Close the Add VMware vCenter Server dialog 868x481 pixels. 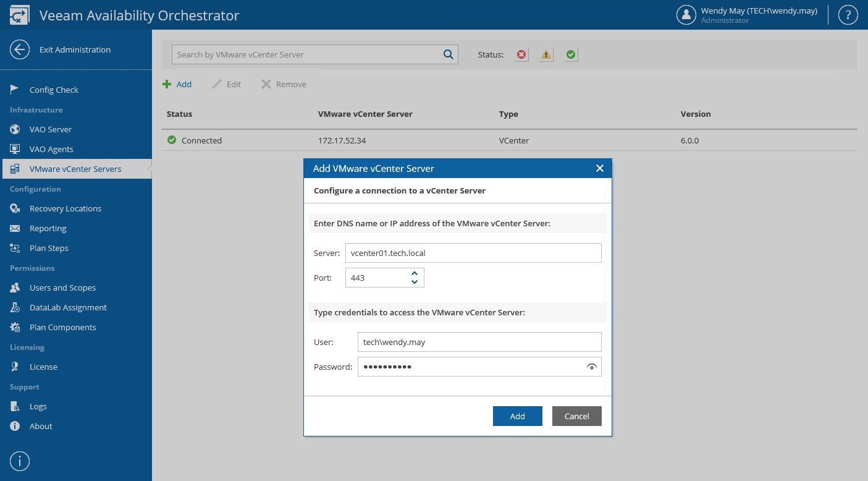coord(599,168)
